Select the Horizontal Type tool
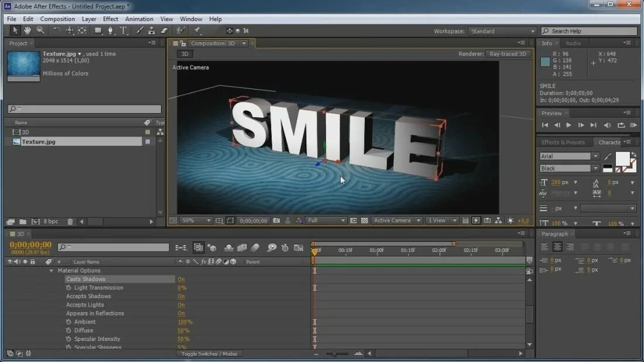 (123, 30)
